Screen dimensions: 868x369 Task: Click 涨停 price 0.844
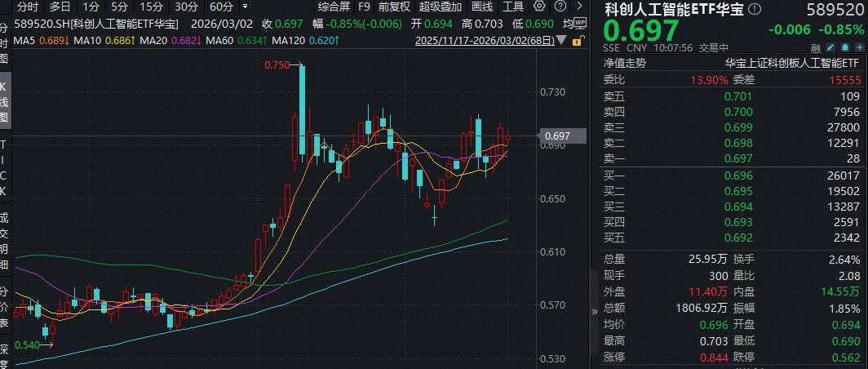tap(714, 358)
